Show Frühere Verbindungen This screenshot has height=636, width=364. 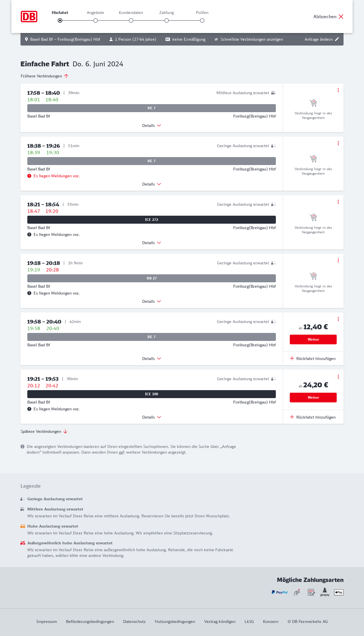tap(44, 76)
